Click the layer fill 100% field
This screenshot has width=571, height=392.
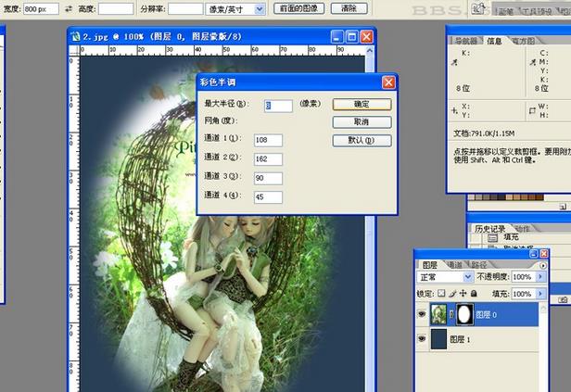coord(524,294)
